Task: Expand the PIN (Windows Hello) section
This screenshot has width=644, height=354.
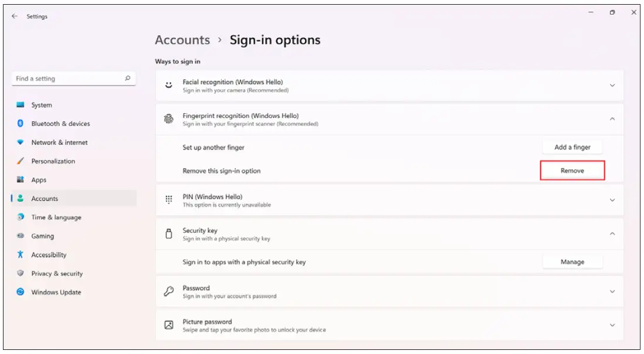Action: pyautogui.click(x=612, y=200)
